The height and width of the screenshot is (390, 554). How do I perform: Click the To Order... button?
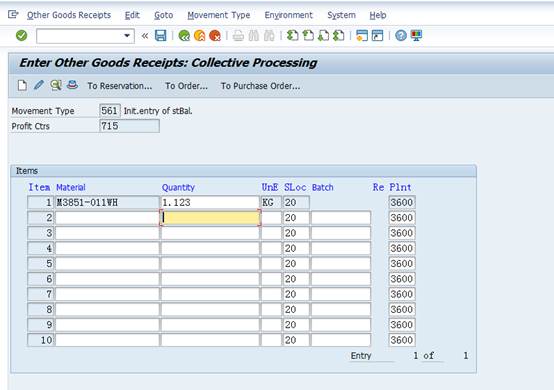tap(186, 86)
